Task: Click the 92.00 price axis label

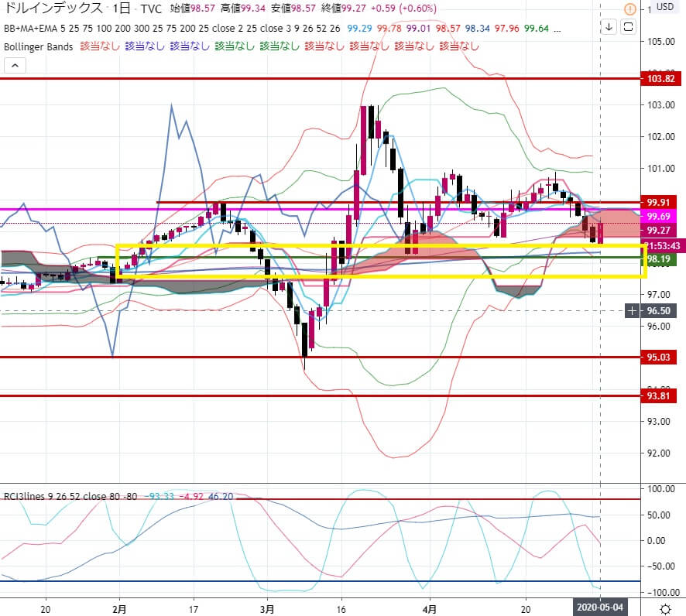Action: pyautogui.click(x=658, y=453)
